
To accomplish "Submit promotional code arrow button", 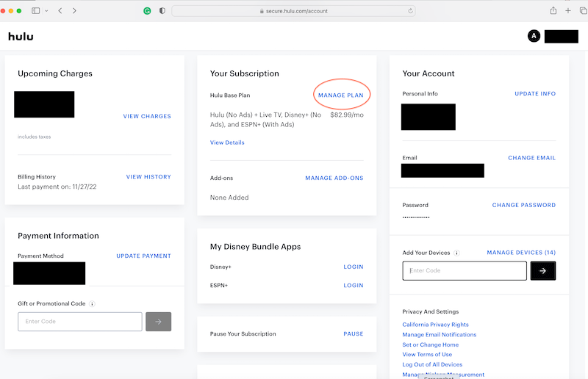I will (158, 322).
